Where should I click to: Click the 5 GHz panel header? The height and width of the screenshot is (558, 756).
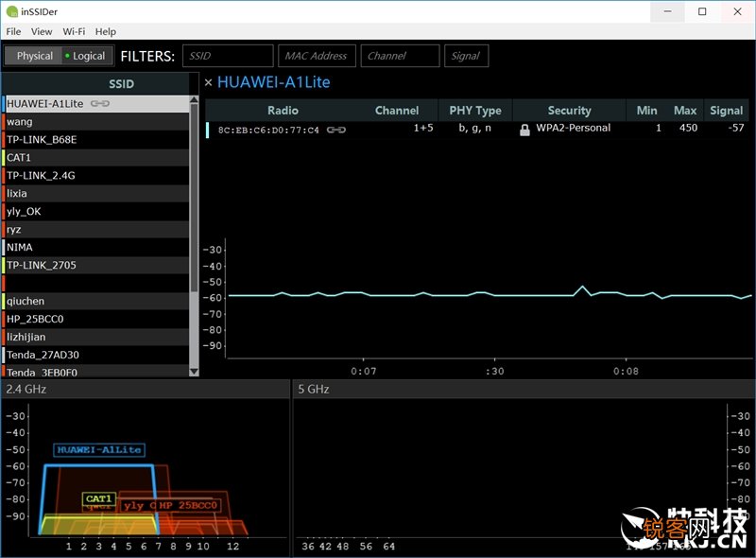point(524,389)
